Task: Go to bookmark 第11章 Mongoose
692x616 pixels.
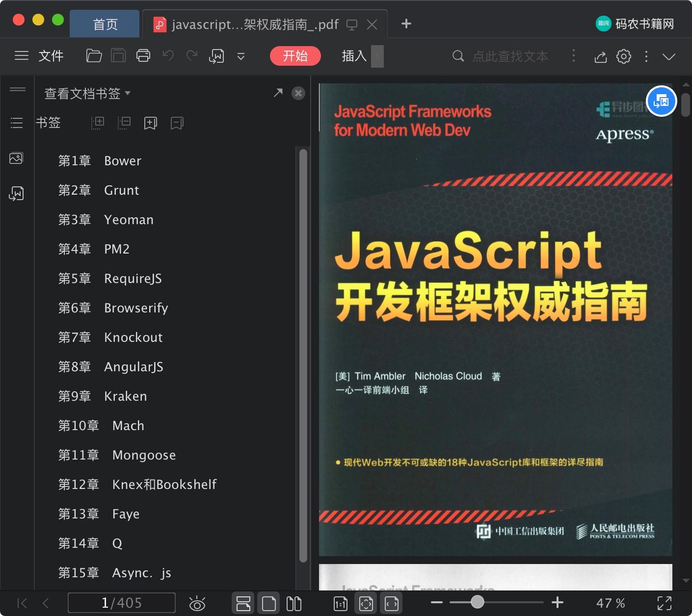Action: pos(117,455)
